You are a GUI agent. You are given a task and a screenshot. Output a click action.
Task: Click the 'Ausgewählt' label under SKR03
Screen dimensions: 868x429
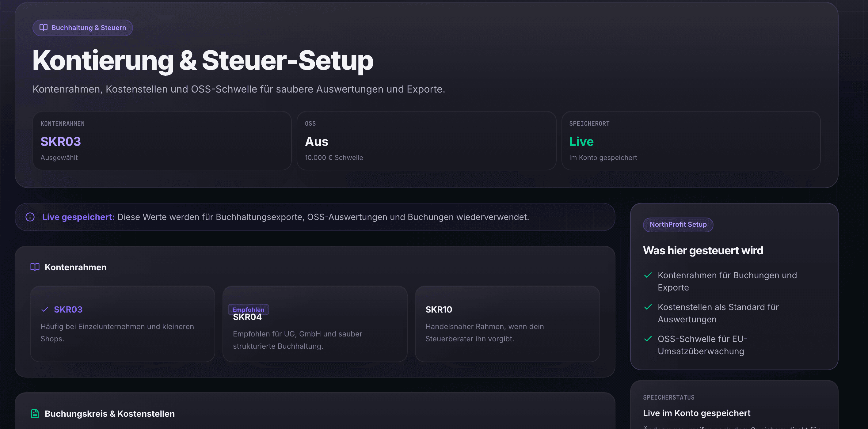(x=59, y=158)
